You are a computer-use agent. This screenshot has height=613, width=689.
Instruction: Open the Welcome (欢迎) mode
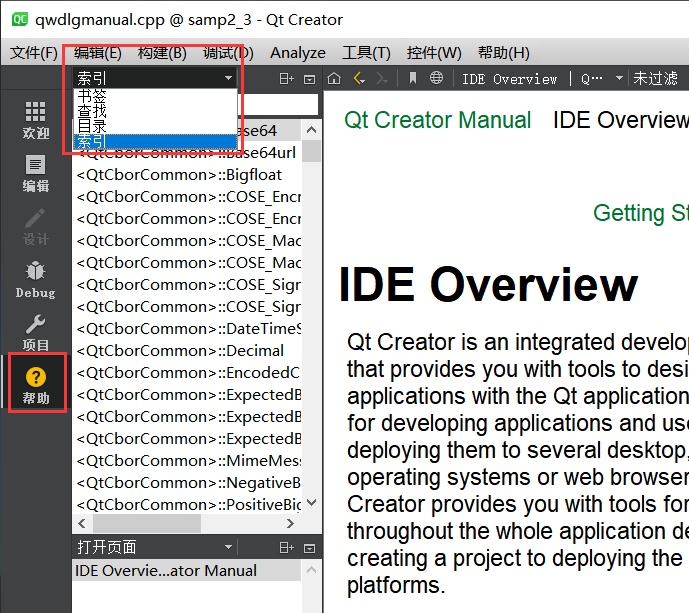36,120
